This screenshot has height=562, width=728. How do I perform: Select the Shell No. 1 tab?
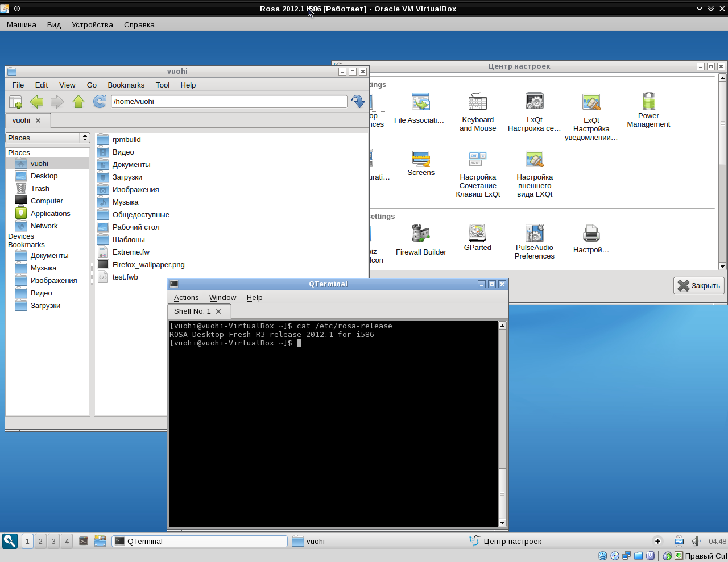click(x=192, y=311)
